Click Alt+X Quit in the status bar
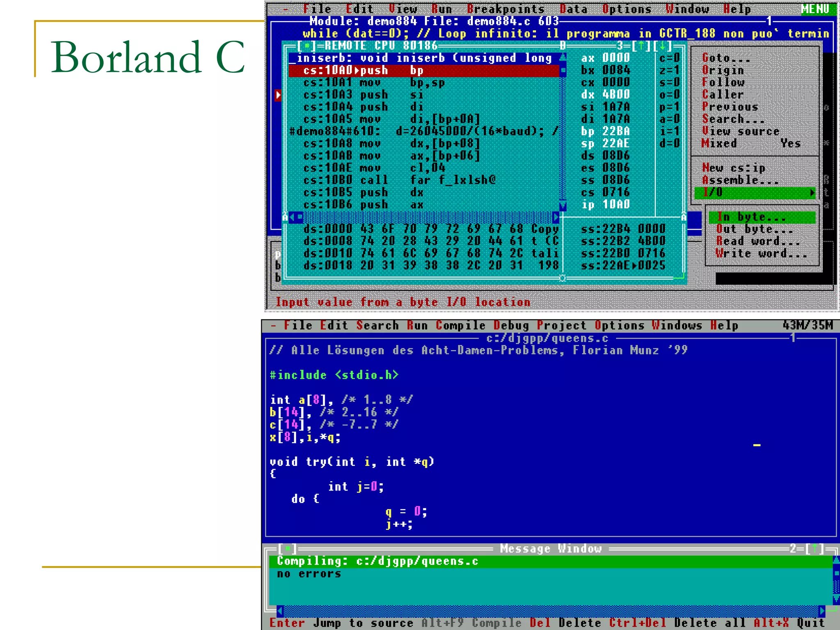This screenshot has width=840, height=630. pos(788,623)
